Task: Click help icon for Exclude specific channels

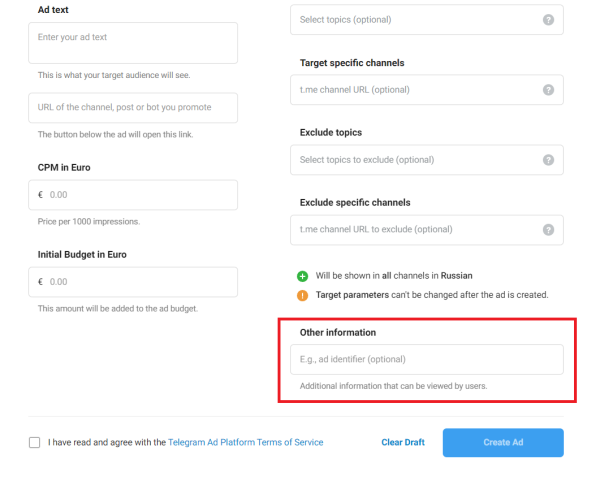Action: (548, 230)
